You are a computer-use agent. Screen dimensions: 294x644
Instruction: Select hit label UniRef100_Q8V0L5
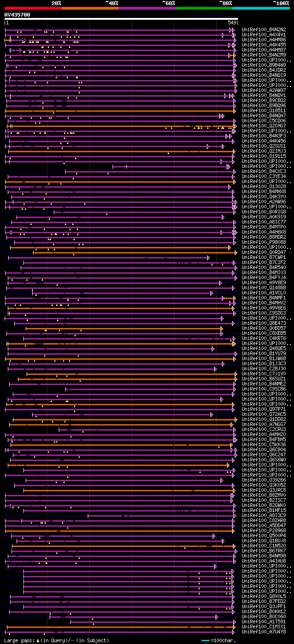point(263,596)
